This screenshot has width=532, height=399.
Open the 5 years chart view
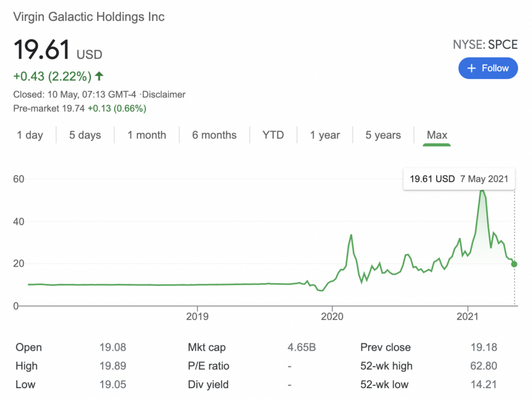click(383, 135)
